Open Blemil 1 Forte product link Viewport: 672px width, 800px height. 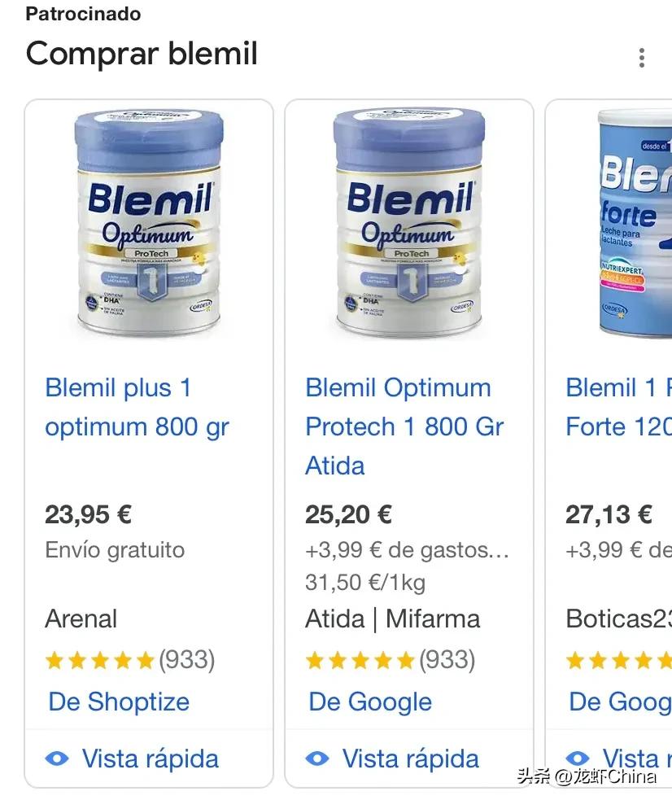618,407
